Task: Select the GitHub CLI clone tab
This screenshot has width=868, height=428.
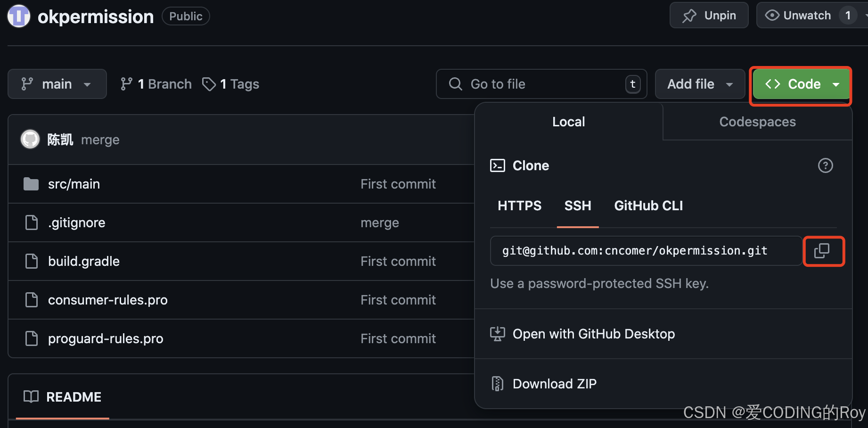Action: pyautogui.click(x=648, y=206)
